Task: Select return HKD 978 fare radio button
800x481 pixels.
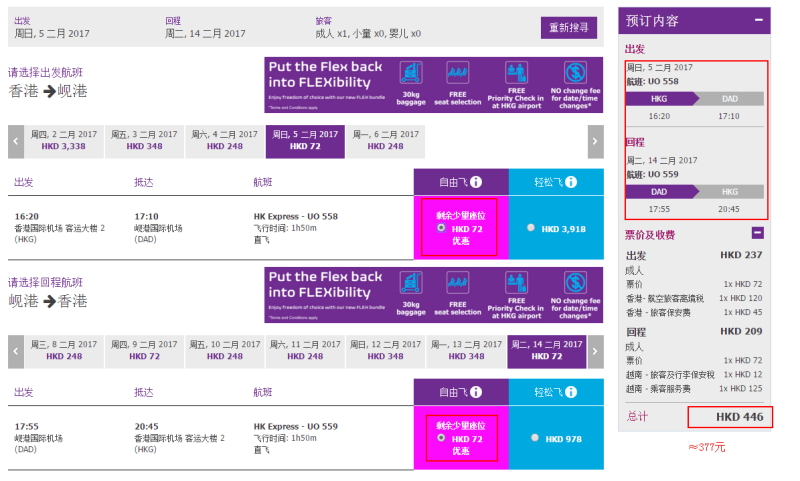Action: [x=535, y=438]
